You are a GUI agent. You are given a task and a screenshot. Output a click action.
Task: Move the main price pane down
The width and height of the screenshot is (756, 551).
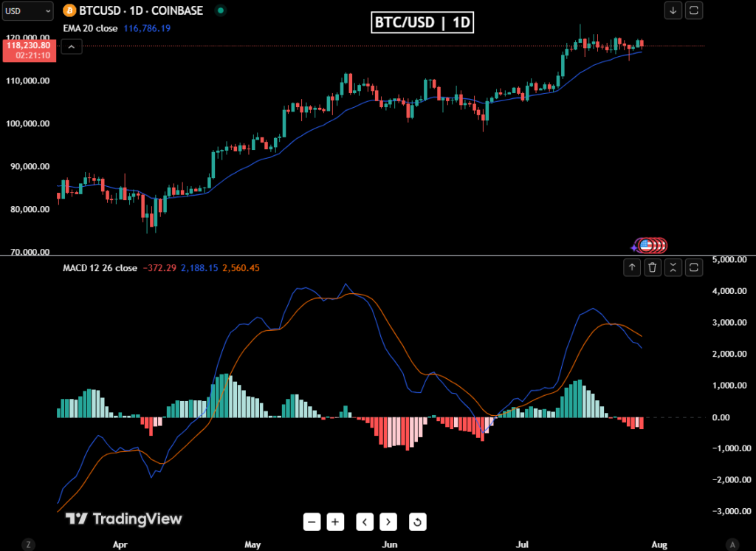point(673,10)
